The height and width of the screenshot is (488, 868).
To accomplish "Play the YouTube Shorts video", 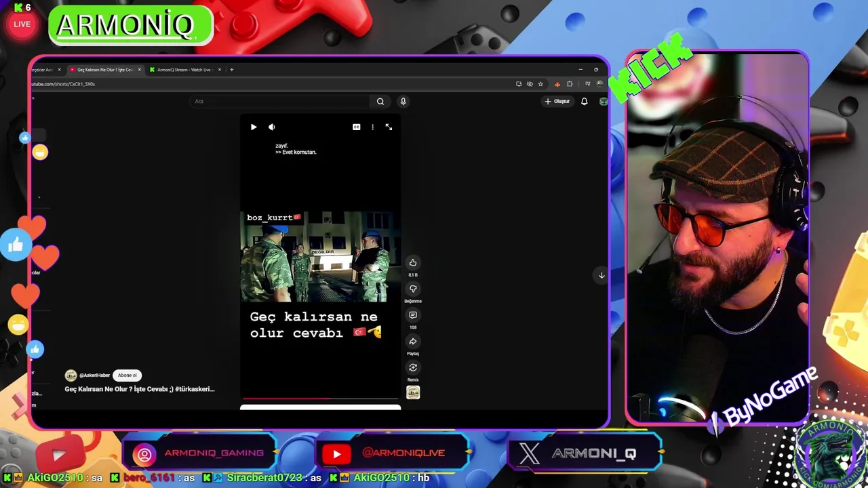I will click(254, 127).
